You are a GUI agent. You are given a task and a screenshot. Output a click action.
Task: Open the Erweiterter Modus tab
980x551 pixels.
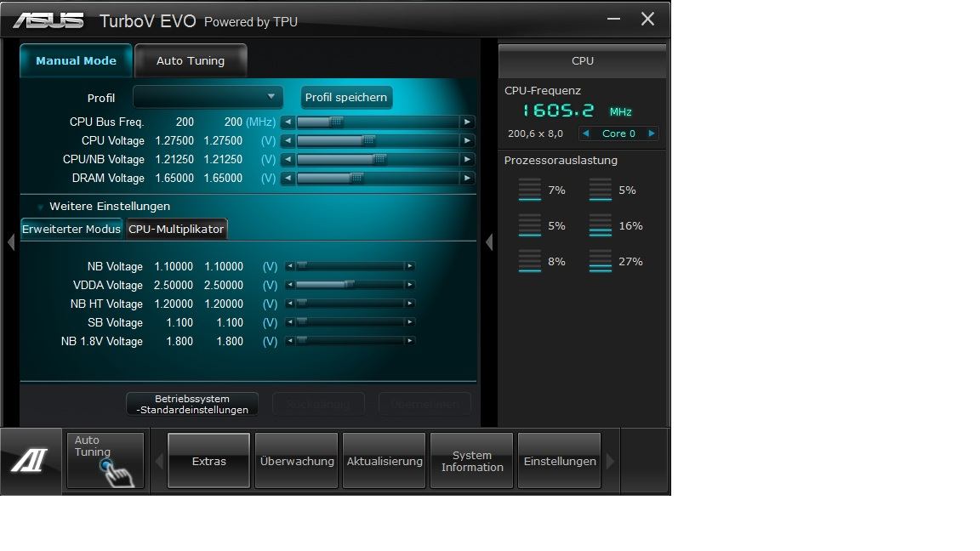pos(71,230)
